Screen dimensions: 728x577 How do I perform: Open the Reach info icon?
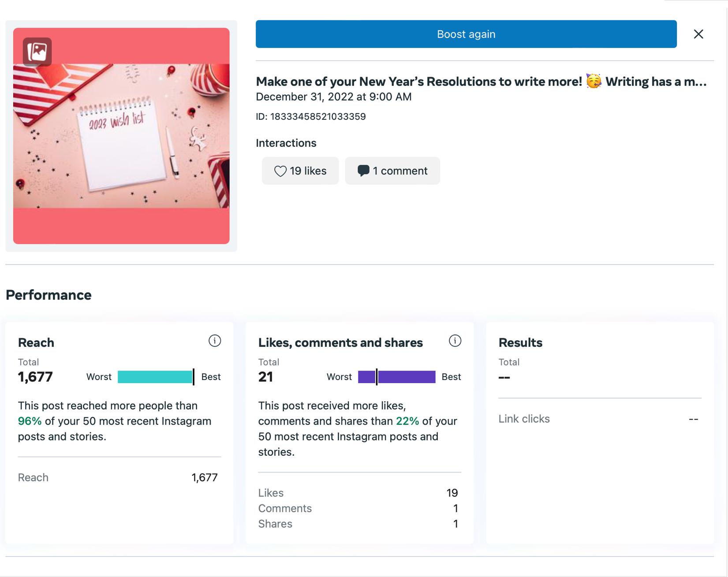(x=215, y=341)
